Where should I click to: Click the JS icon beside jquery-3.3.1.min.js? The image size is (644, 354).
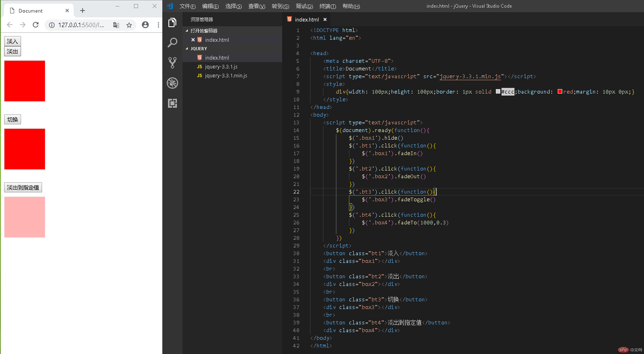tap(200, 75)
